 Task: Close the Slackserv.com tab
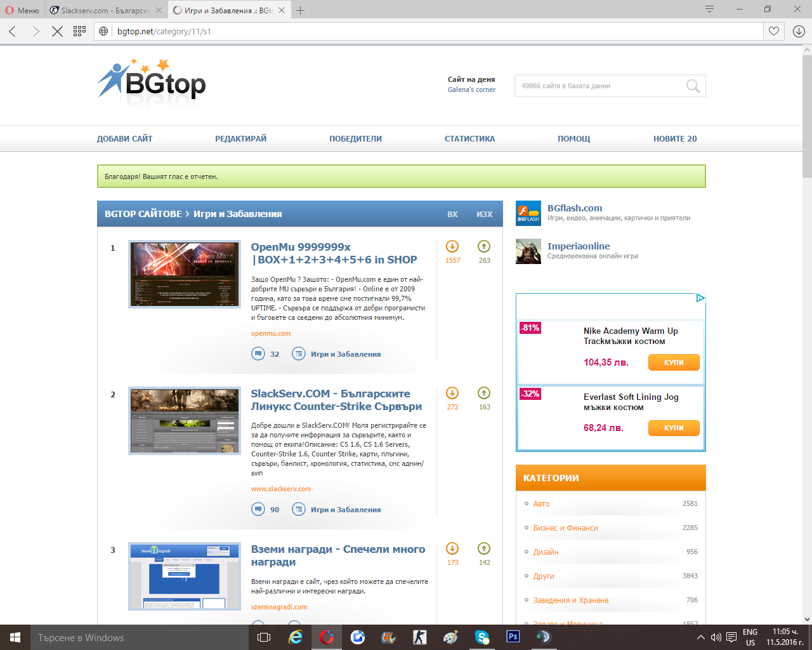(159, 10)
